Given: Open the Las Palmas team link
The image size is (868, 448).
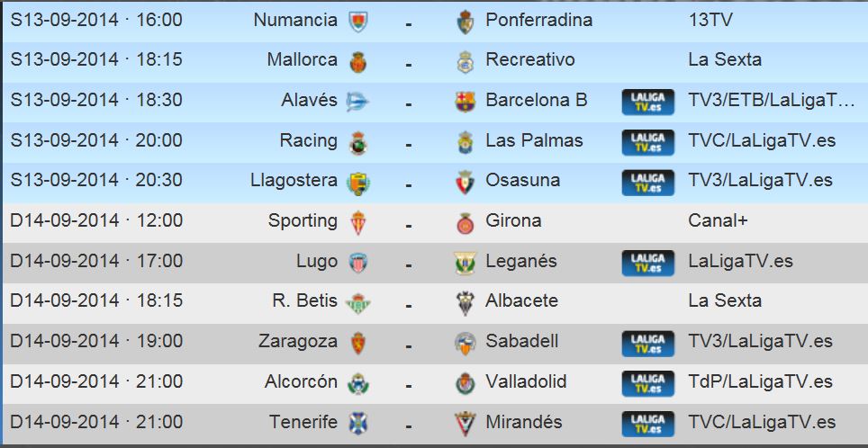Looking at the screenshot, I should (534, 140).
